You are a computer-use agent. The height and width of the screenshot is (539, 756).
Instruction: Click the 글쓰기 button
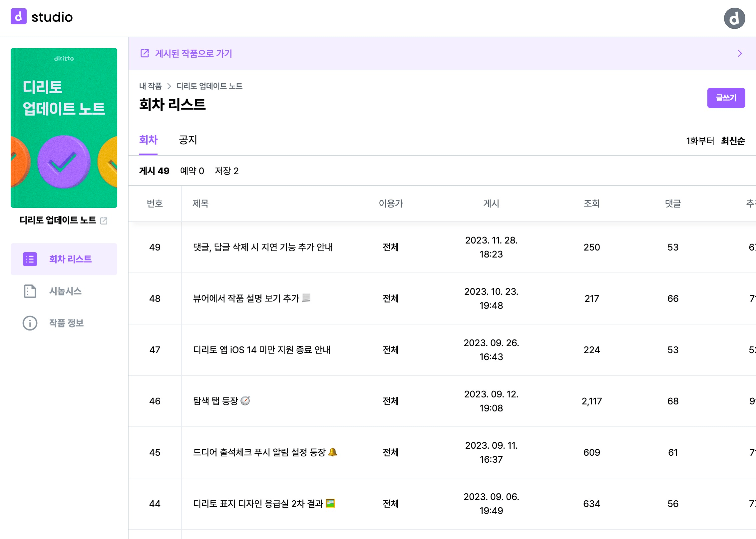[726, 98]
